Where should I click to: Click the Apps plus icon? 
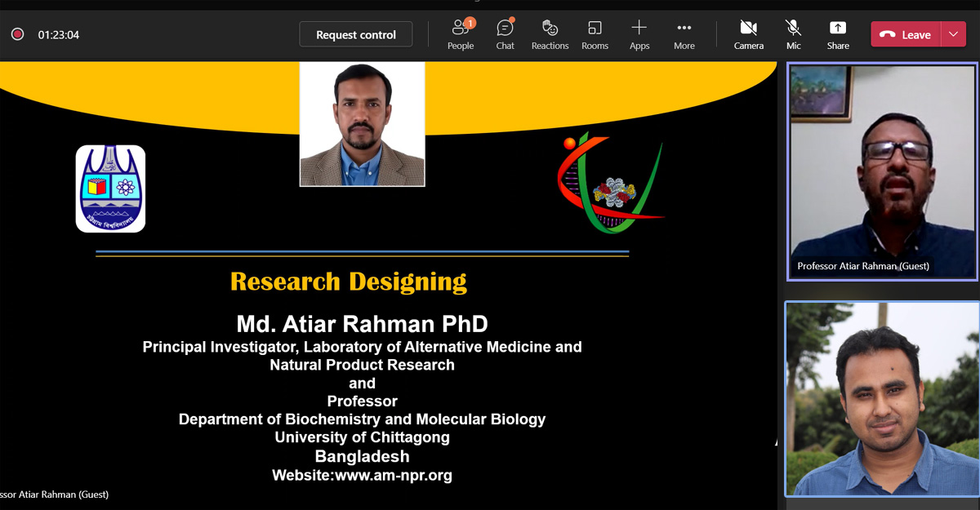[639, 34]
